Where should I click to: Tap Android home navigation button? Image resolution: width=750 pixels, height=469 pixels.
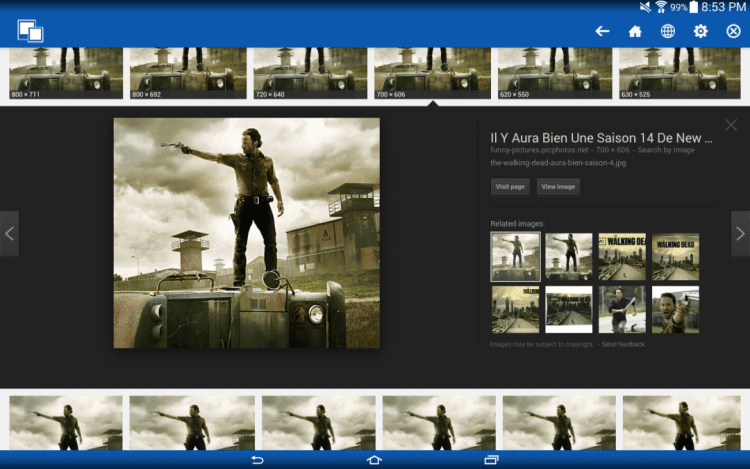pos(374,460)
